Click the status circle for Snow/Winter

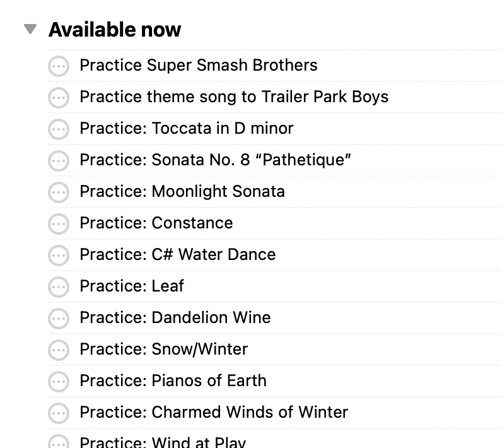59,350
